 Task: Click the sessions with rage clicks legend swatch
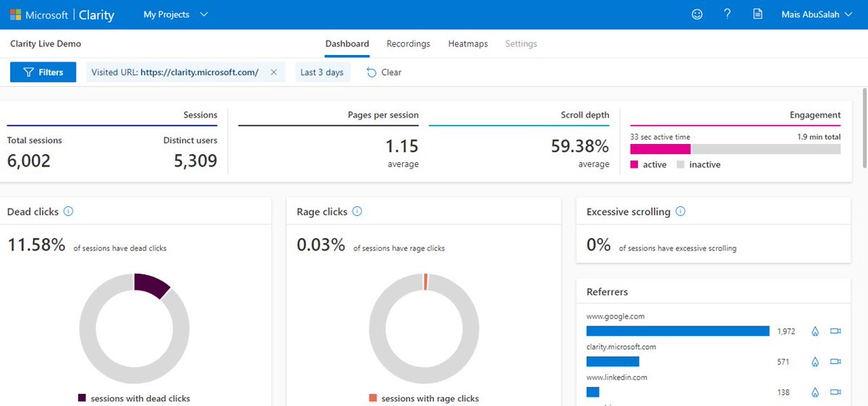click(373, 398)
